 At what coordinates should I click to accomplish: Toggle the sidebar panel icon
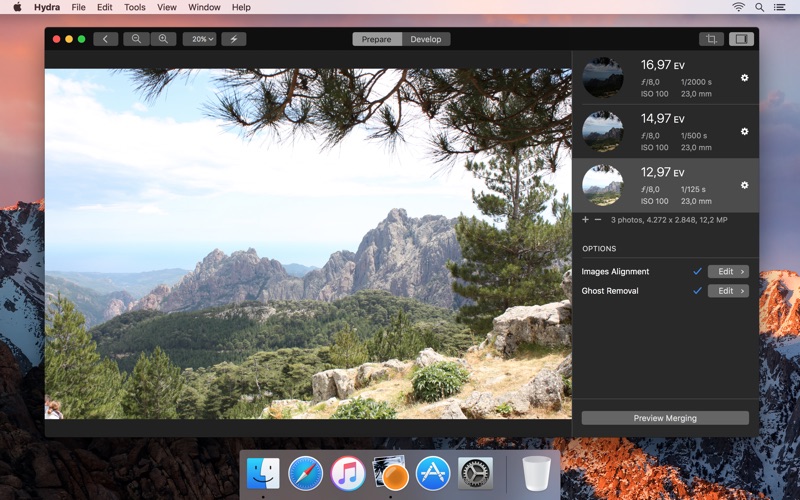point(741,39)
